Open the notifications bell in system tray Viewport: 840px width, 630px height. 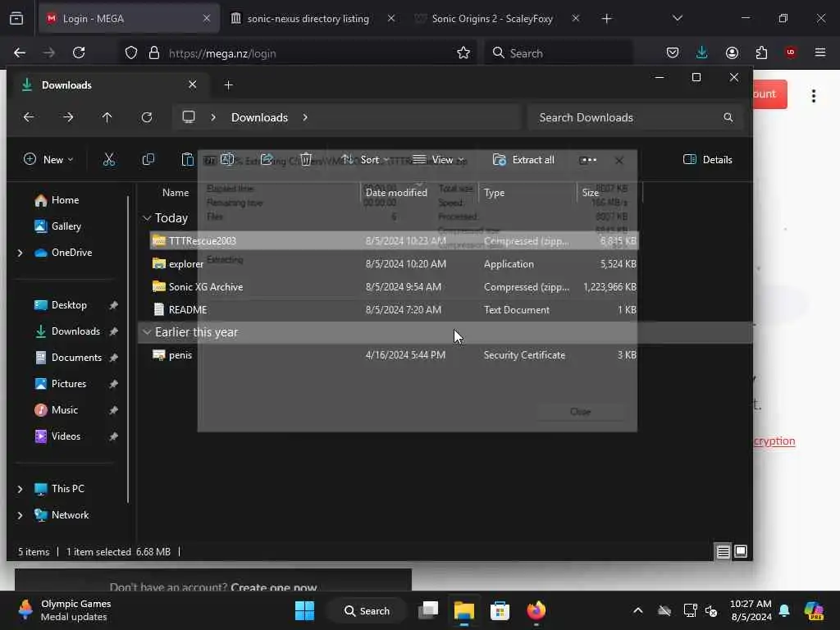pyautogui.click(x=784, y=610)
